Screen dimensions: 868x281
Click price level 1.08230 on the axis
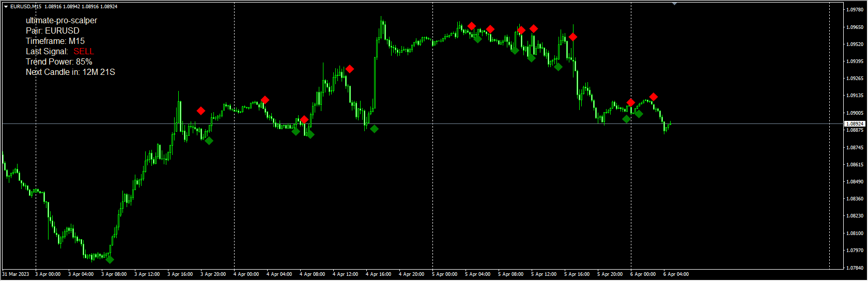click(855, 216)
